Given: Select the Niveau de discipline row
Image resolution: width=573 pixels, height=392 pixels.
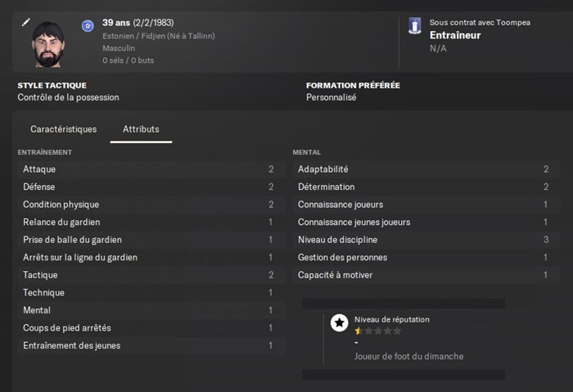Looking at the screenshot, I should [x=426, y=240].
